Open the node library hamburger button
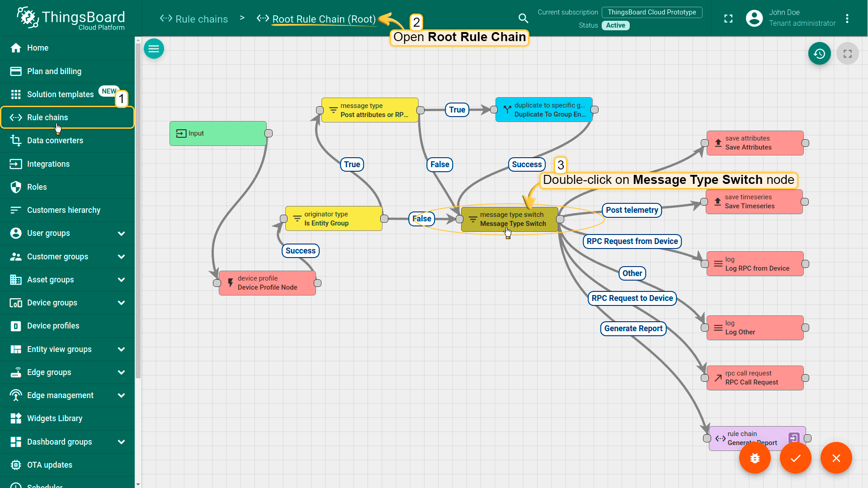The image size is (868, 488). (154, 49)
